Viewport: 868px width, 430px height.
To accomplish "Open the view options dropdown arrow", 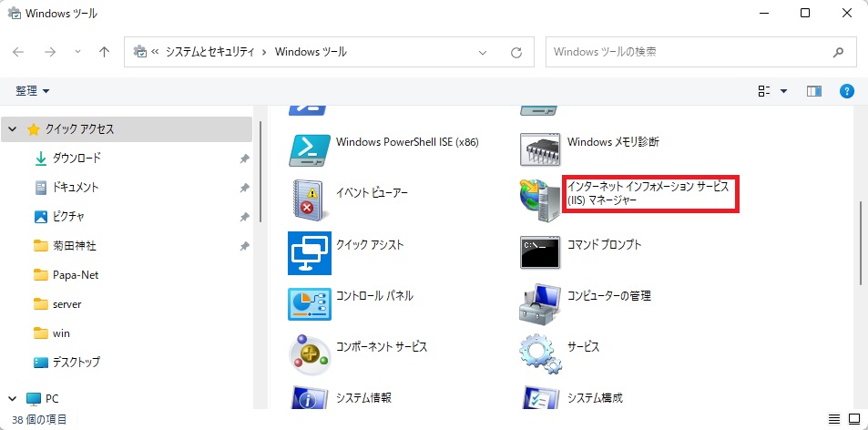I will [x=784, y=91].
